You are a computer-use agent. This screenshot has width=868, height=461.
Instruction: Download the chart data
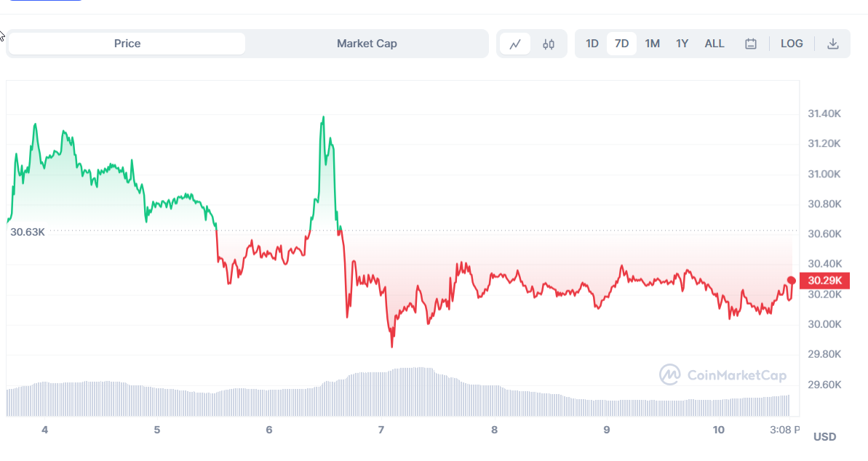pos(833,44)
